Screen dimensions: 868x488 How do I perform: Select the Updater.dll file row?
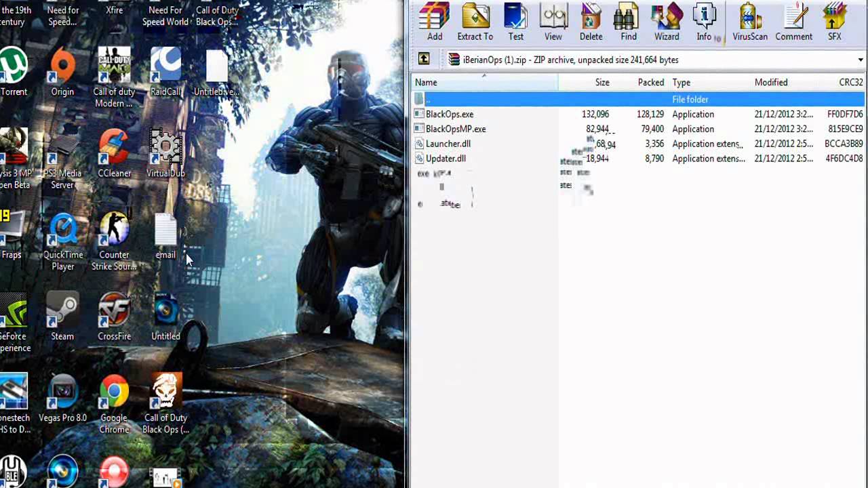(x=639, y=159)
